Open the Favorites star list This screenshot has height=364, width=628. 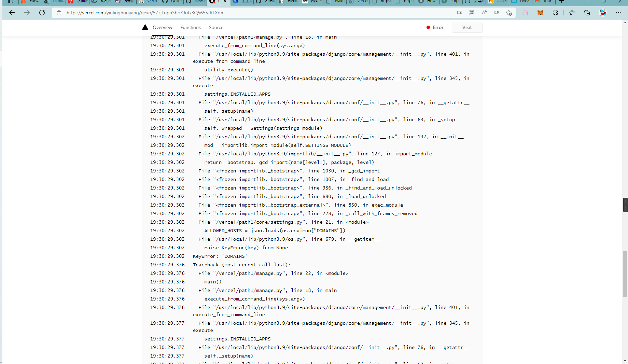(572, 13)
